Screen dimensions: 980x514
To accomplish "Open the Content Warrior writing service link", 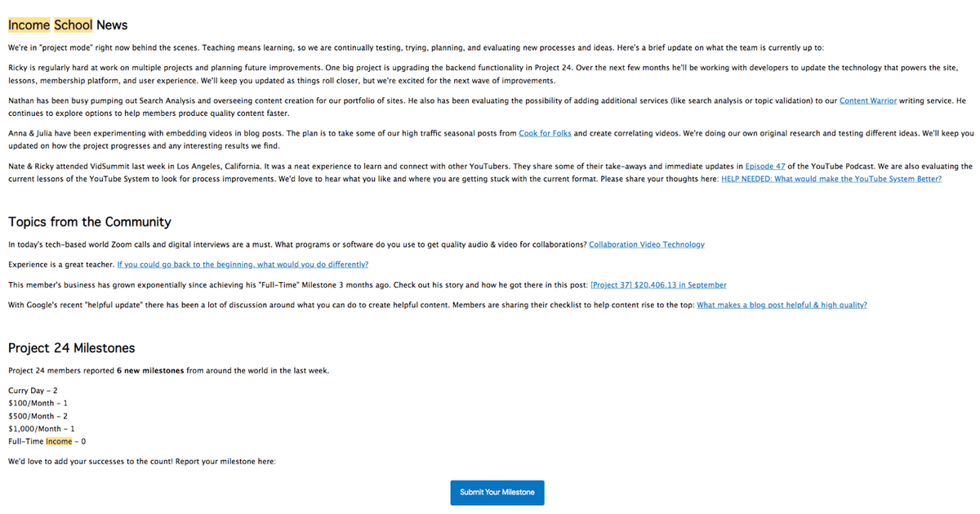I will click(868, 101).
